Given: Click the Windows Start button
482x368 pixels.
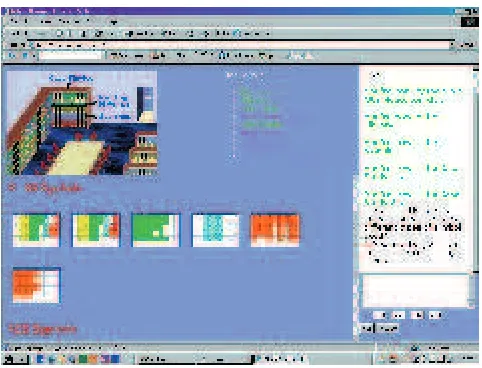Looking at the screenshot, I should pos(15,359).
